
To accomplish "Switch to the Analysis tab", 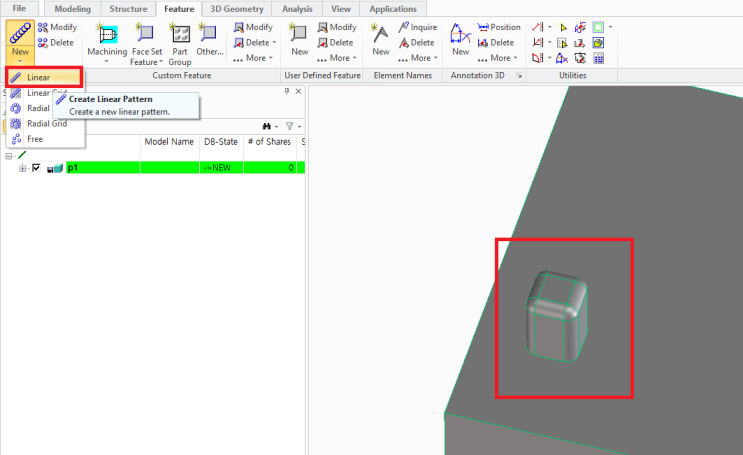I will [x=297, y=9].
